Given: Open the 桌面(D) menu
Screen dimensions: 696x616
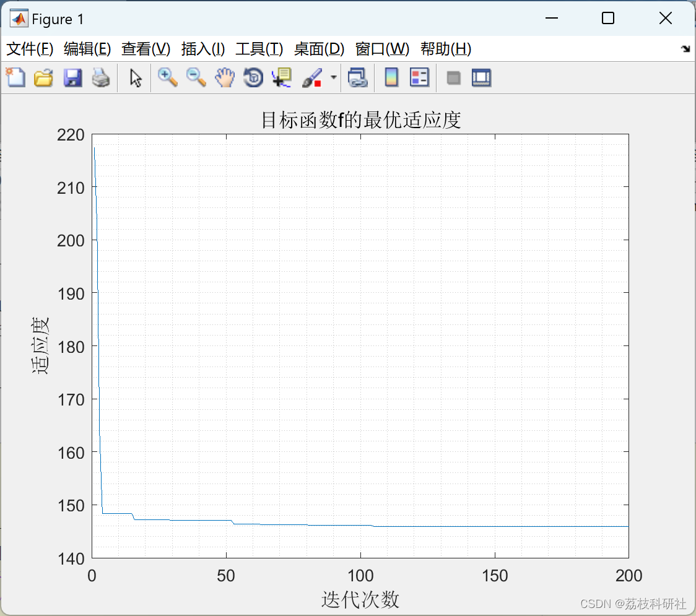Looking at the screenshot, I should (x=319, y=49).
